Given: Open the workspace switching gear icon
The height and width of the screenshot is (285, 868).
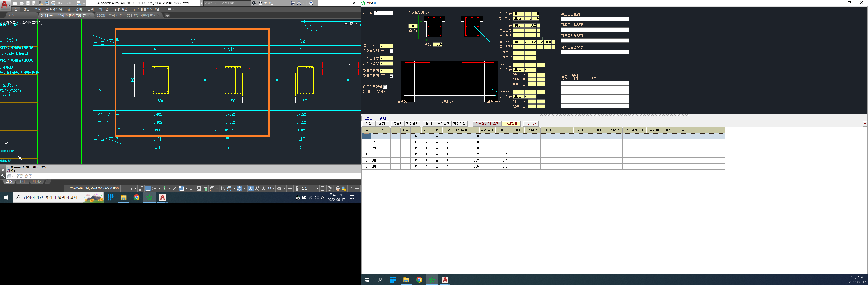Looking at the screenshot, I should coord(279,188).
